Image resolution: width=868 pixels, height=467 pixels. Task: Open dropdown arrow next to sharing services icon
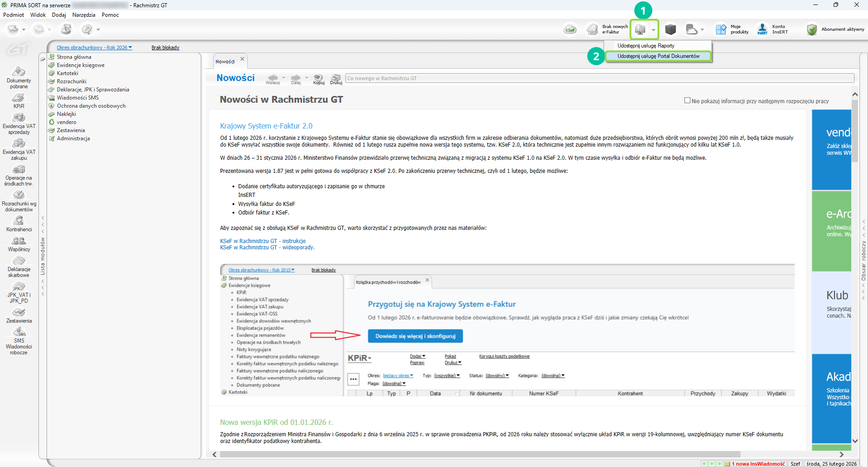click(x=653, y=30)
